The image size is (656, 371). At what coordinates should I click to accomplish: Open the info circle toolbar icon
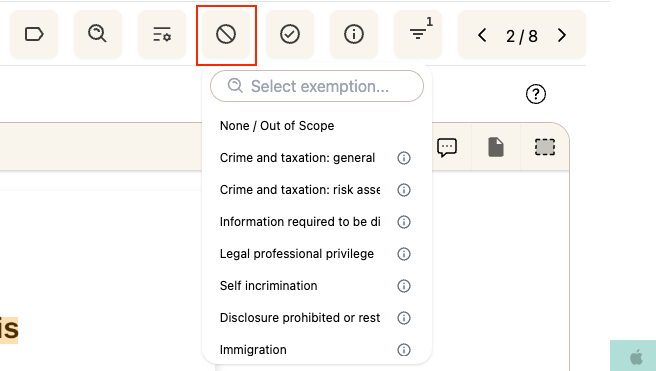pyautogui.click(x=354, y=34)
